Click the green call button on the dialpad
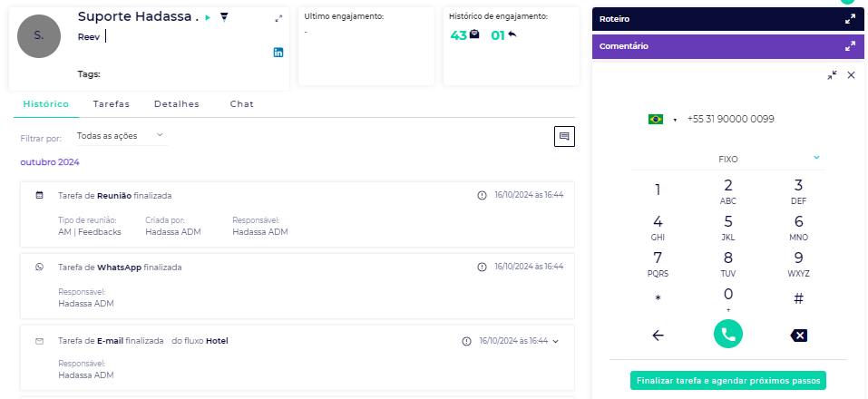 click(x=727, y=334)
